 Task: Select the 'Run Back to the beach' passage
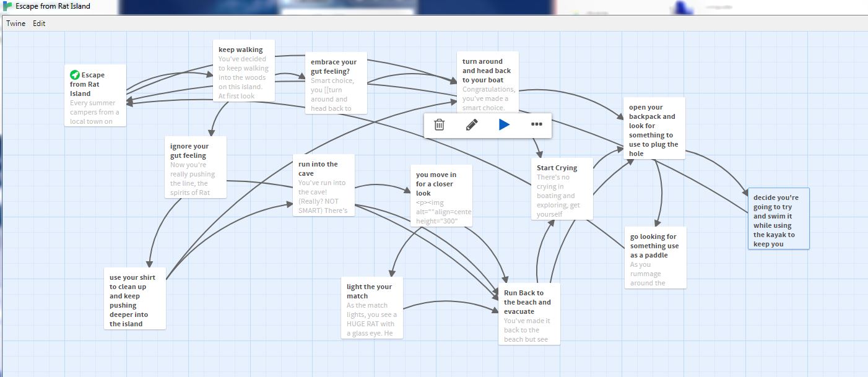529,314
